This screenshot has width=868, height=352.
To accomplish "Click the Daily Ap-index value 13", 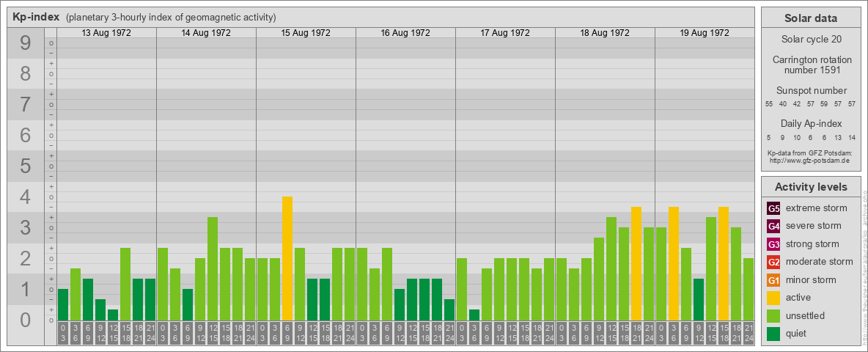I will (837, 137).
